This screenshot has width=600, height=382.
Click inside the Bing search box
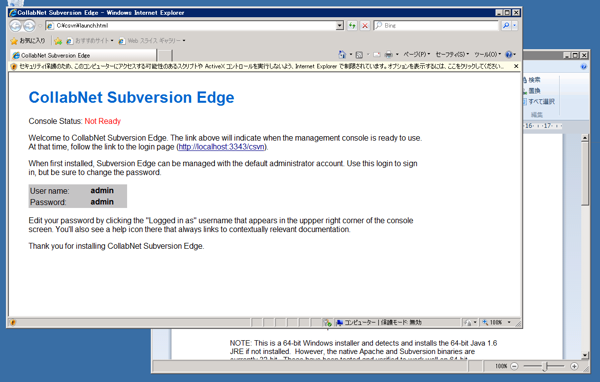(436, 25)
